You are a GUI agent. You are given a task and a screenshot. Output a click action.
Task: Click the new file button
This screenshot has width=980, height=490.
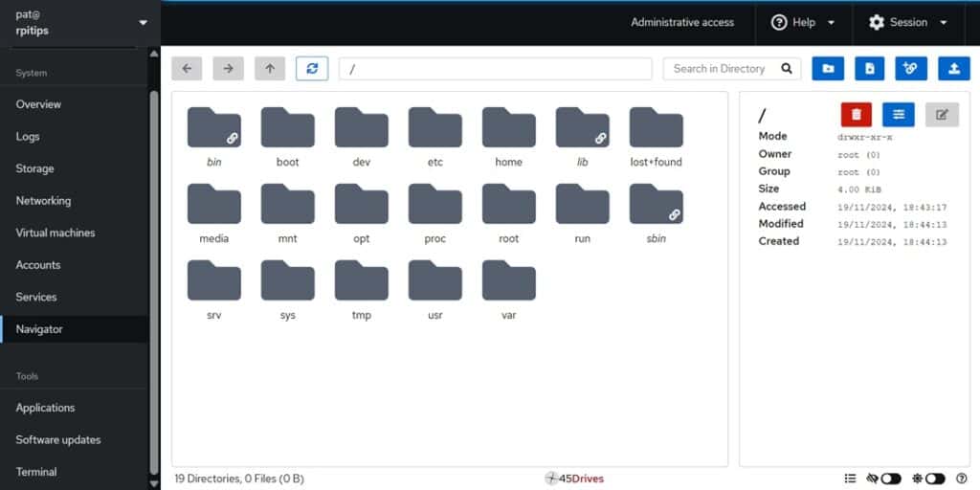point(869,69)
